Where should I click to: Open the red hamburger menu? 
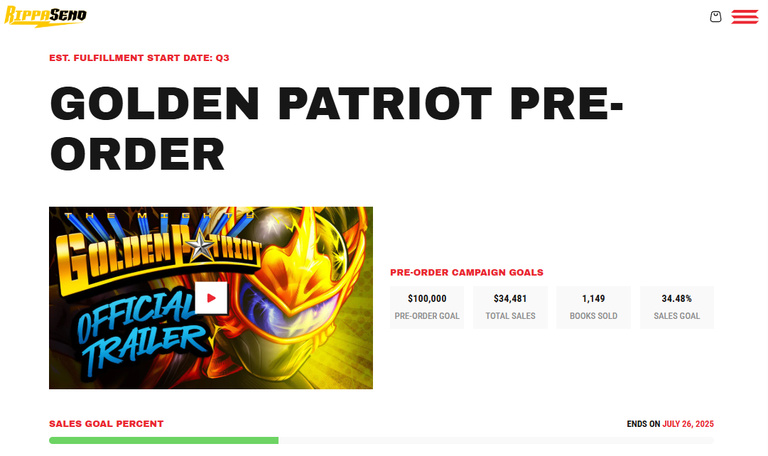[x=744, y=17]
